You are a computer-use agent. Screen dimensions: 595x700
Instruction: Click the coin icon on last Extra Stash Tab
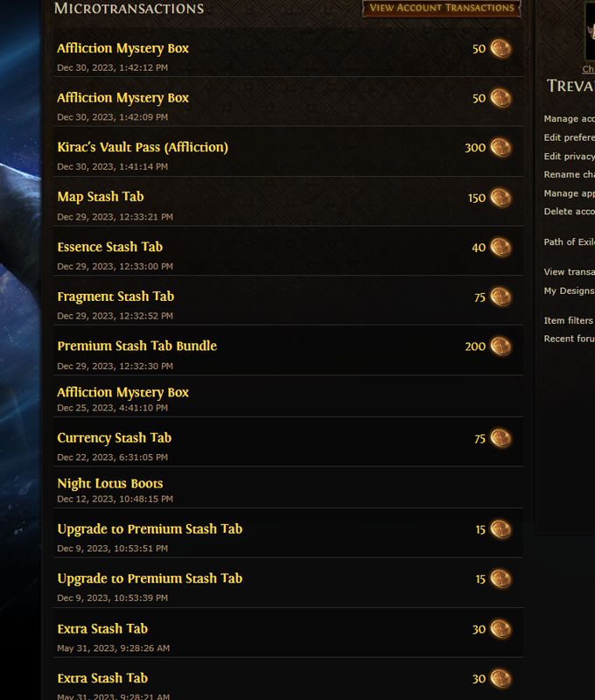[x=500, y=679]
